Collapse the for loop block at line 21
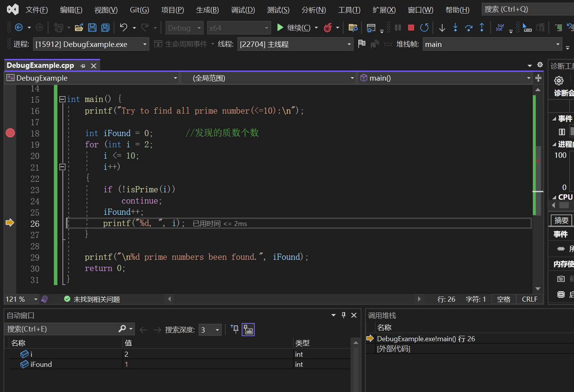 (x=62, y=167)
